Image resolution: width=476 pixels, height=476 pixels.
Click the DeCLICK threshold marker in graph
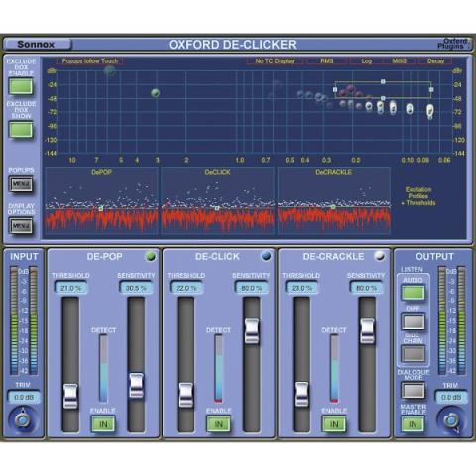click(x=217, y=208)
